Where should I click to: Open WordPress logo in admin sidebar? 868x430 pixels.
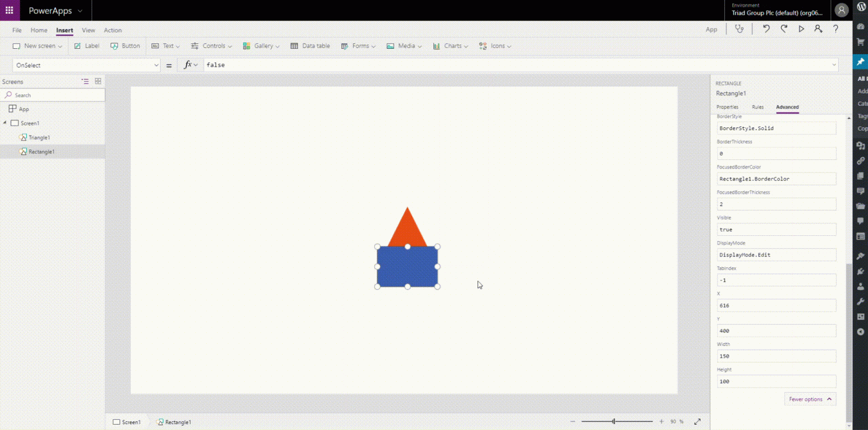tap(861, 7)
